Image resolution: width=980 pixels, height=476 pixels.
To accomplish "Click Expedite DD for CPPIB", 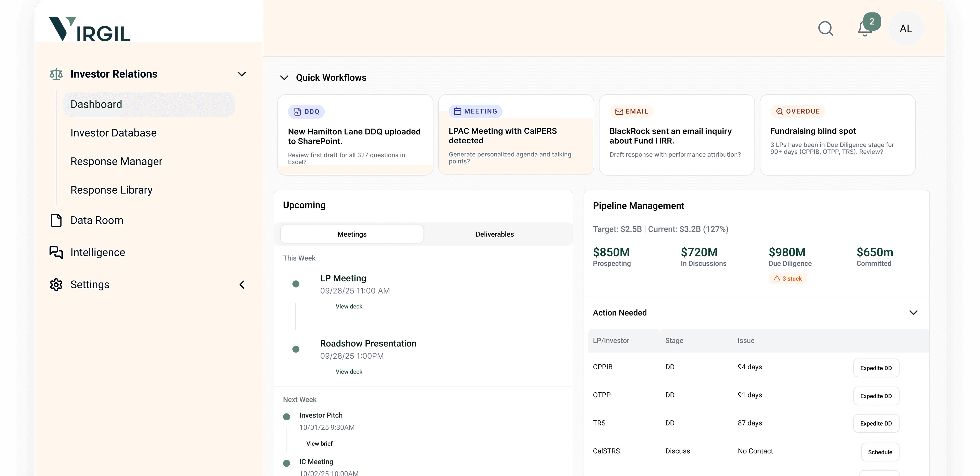I will (x=876, y=368).
